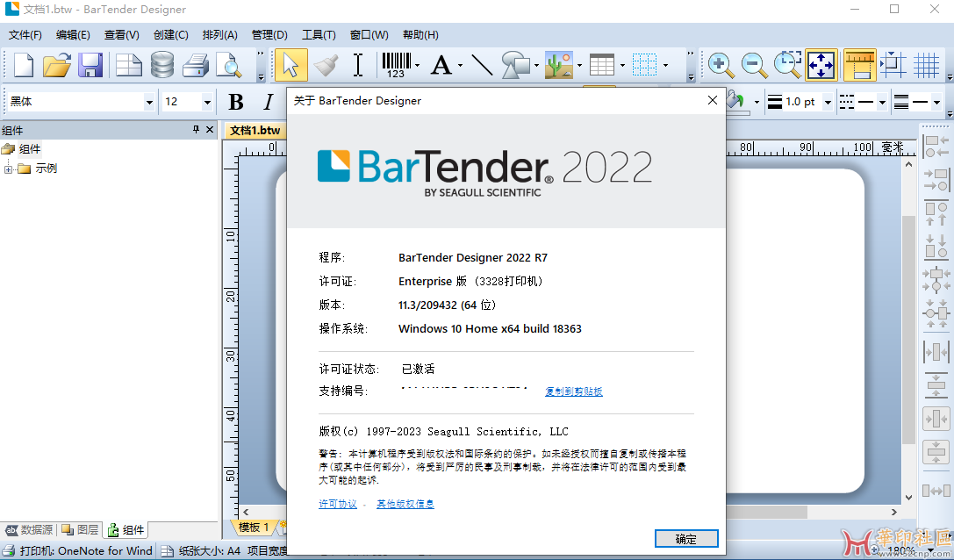
Task: Click the align left edges icon
Action: 936,147
